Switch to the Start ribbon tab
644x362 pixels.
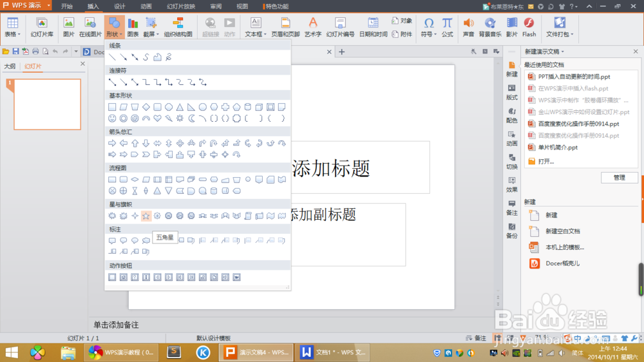66,6
